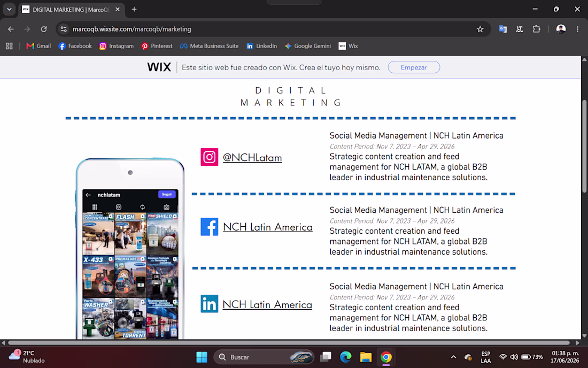
Task: Click the Empezar button in Wix banner
Action: (414, 67)
